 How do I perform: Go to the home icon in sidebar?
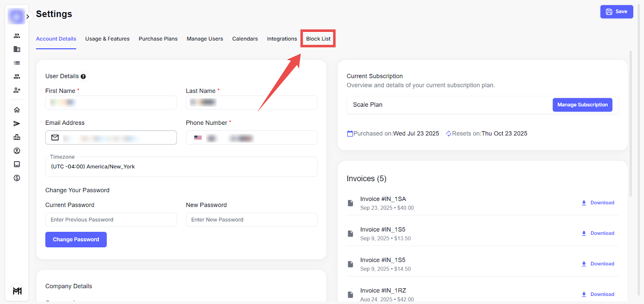click(x=17, y=110)
